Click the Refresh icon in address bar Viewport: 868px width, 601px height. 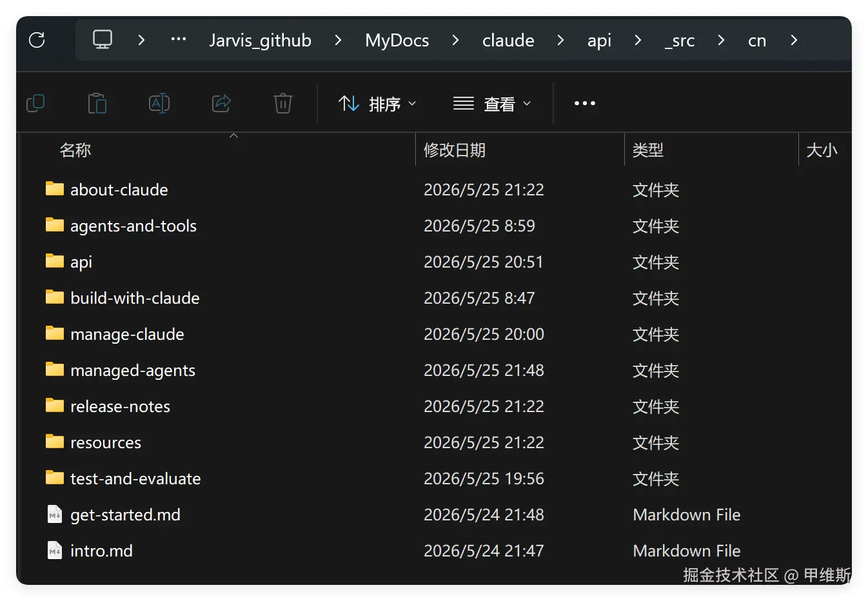[x=37, y=40]
